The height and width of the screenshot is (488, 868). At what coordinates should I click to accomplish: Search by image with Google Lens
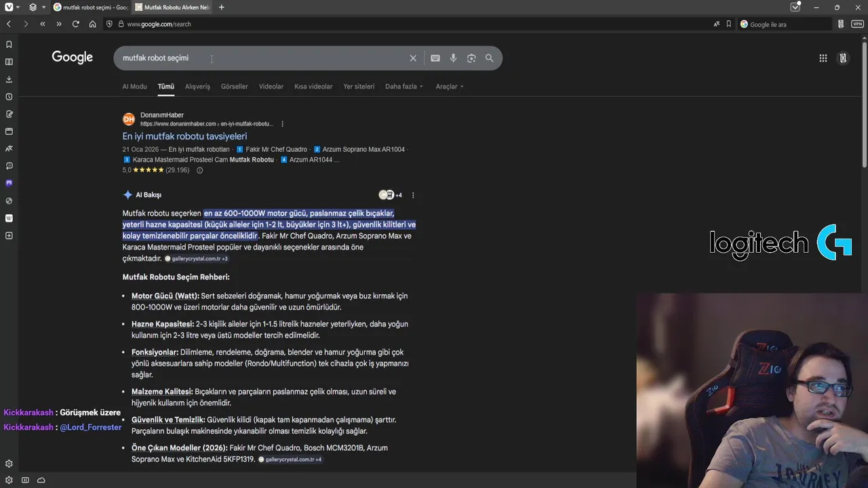coord(471,58)
